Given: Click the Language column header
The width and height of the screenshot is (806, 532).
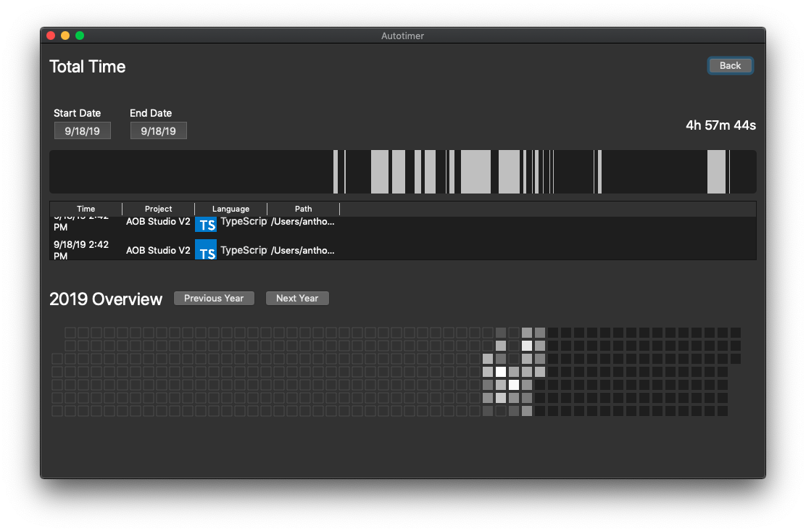Looking at the screenshot, I should pos(230,209).
